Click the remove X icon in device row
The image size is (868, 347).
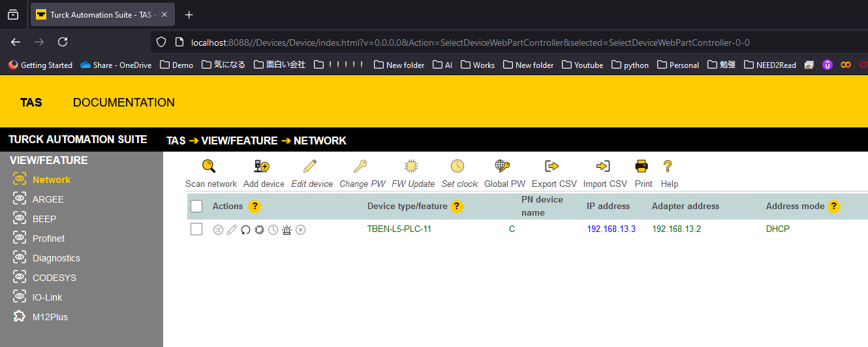click(x=300, y=229)
